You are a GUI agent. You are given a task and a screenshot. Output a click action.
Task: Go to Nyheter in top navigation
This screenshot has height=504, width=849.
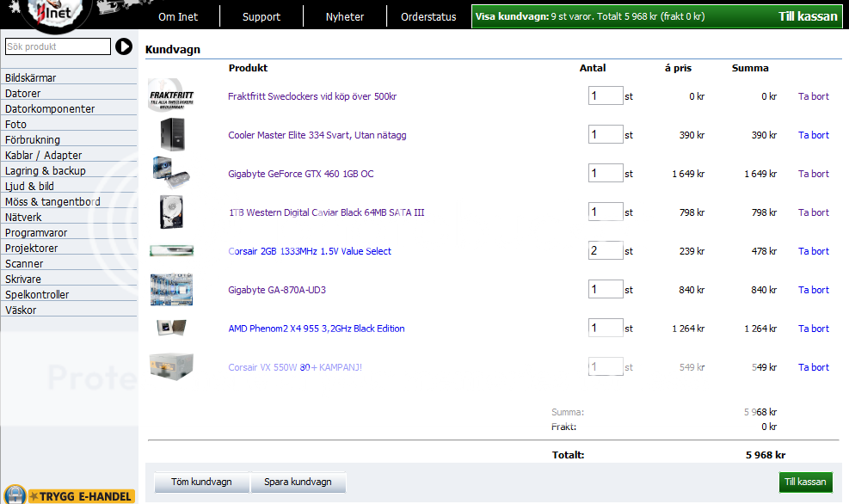tap(345, 16)
